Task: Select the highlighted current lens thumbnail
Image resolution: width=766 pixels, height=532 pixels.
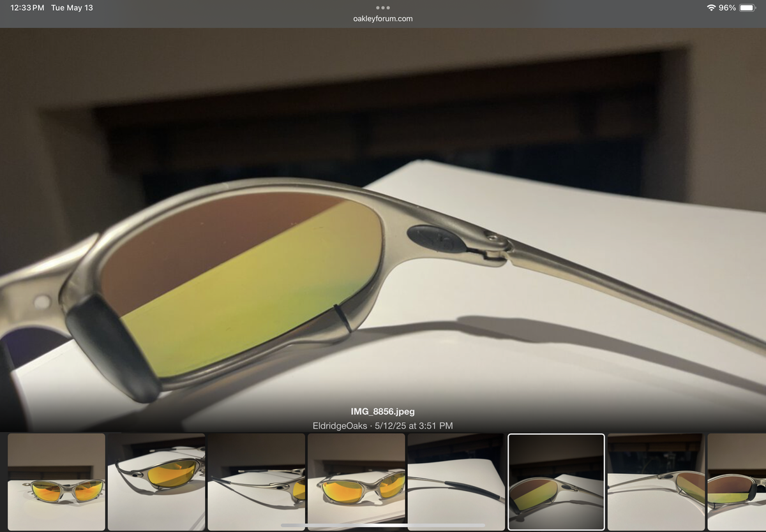Action: [x=556, y=482]
